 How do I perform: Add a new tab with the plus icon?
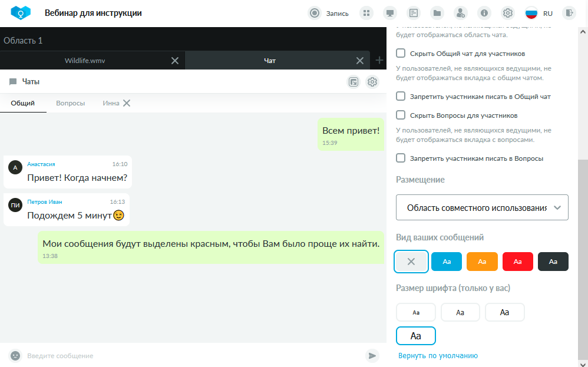pos(379,60)
